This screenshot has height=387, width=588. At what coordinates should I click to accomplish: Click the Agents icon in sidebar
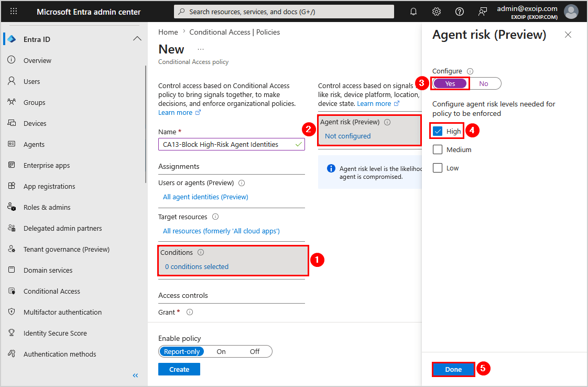(x=12, y=144)
